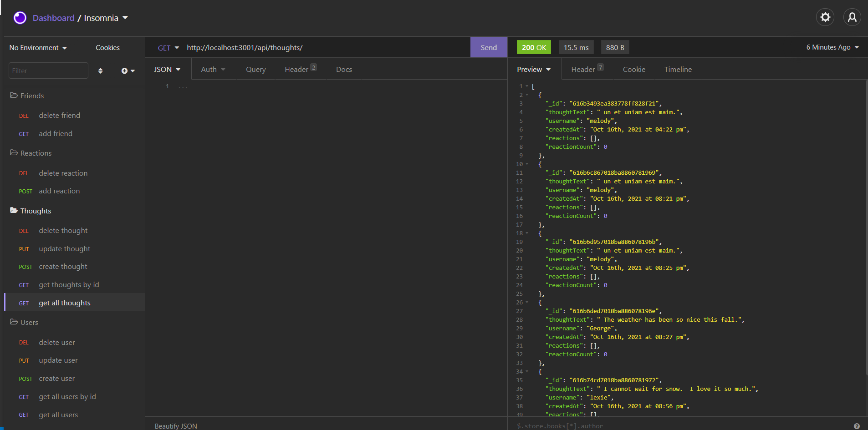Collapse the open Thoughts folder
This screenshot has width=868, height=430.
pyautogui.click(x=31, y=211)
